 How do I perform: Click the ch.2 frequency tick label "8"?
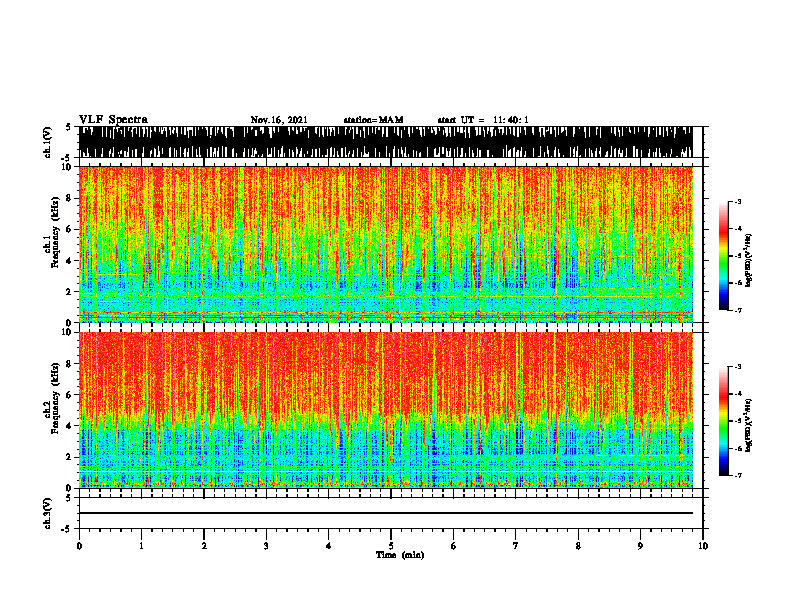(x=69, y=364)
